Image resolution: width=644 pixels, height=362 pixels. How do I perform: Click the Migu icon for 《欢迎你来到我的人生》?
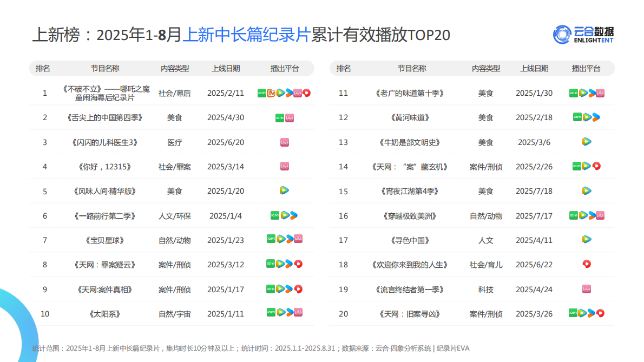(587, 265)
